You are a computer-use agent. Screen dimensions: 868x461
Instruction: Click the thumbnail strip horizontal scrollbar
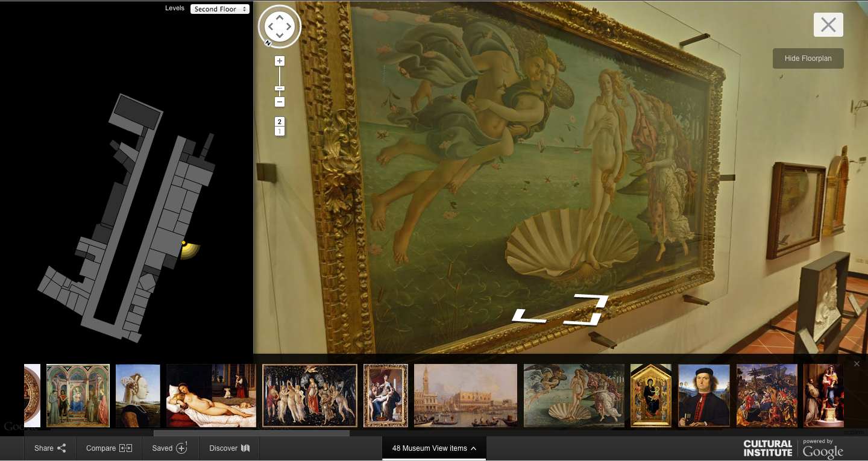click(x=251, y=433)
